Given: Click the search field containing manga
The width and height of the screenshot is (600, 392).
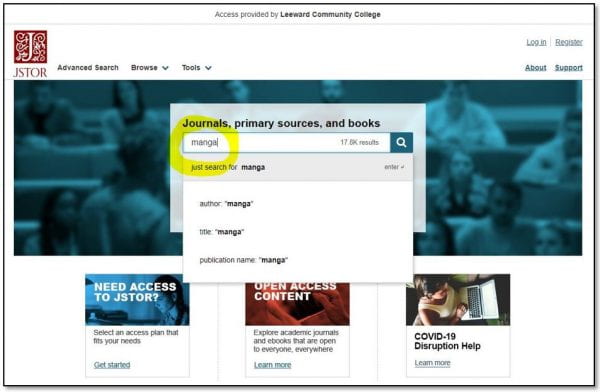Looking at the screenshot, I should click(x=287, y=142).
